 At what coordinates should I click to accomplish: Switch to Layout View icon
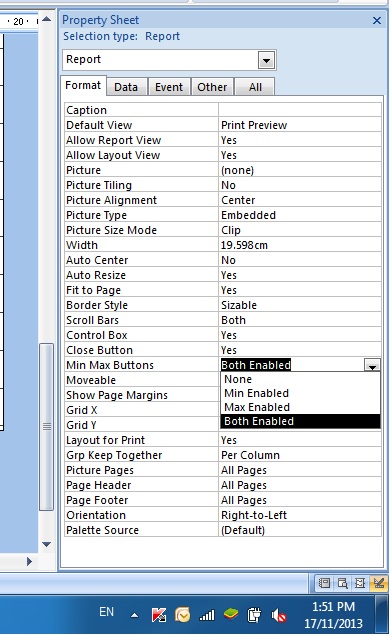360,584
